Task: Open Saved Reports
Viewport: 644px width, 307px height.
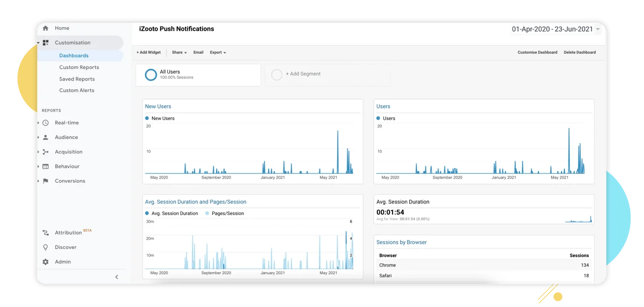Action: tap(77, 79)
